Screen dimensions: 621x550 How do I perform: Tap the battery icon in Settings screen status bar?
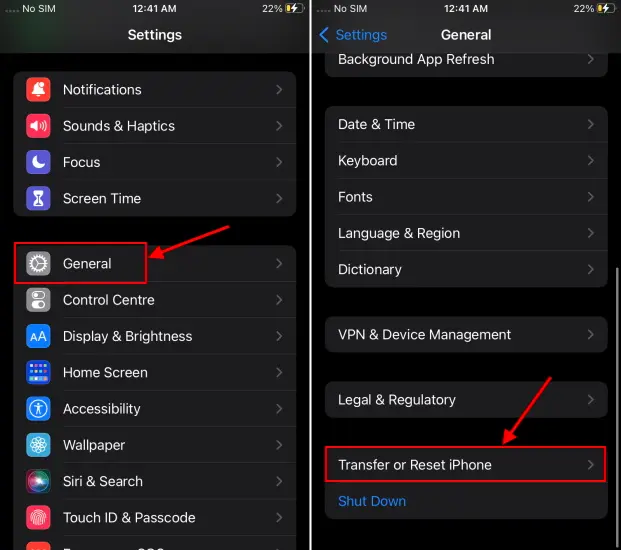pyautogui.click(x=295, y=8)
